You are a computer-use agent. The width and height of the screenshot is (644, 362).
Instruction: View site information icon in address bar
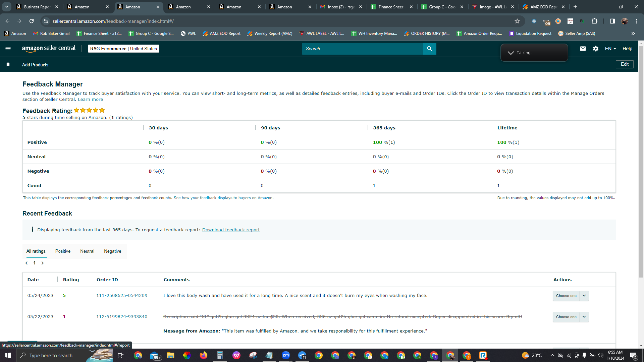(x=46, y=21)
